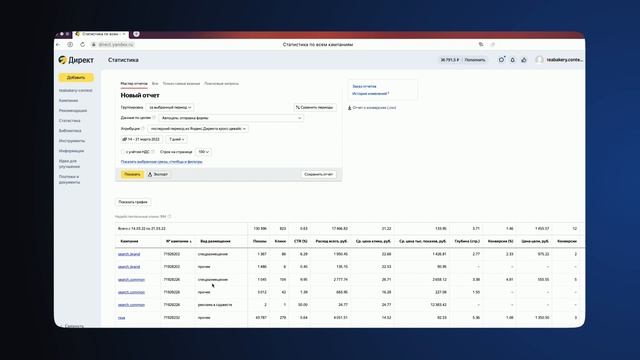Image resolution: width=640 pixels, height=360 pixels.
Task: Click the Ср. цена клика, руб. column header
Action: point(373,242)
